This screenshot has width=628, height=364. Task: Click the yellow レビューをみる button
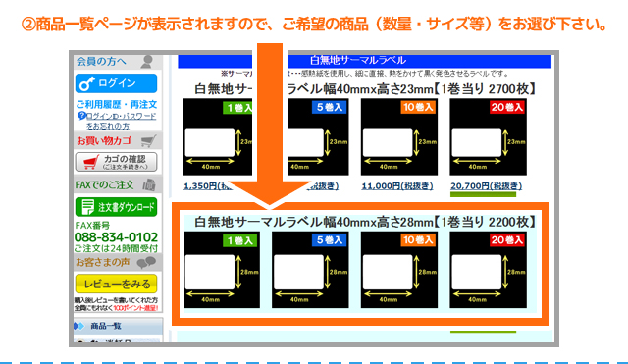(x=116, y=284)
